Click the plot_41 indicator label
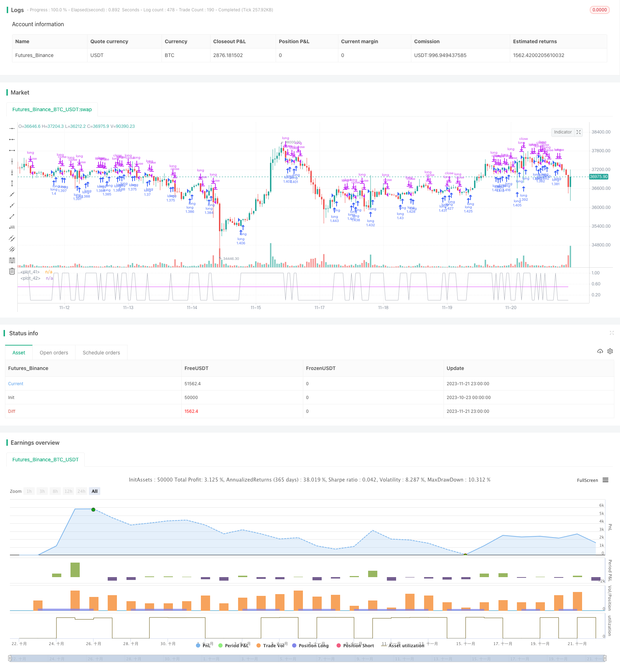 click(30, 272)
